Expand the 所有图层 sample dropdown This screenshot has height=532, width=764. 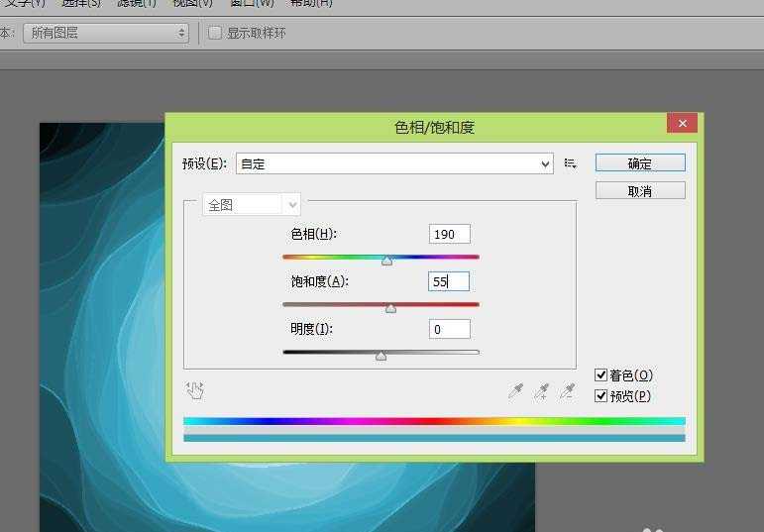[x=106, y=33]
